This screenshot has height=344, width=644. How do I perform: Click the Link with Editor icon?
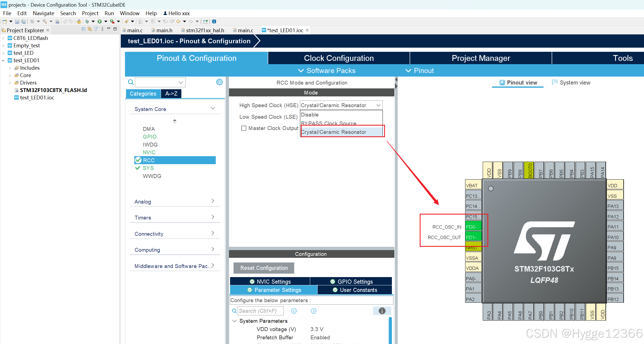click(x=90, y=29)
